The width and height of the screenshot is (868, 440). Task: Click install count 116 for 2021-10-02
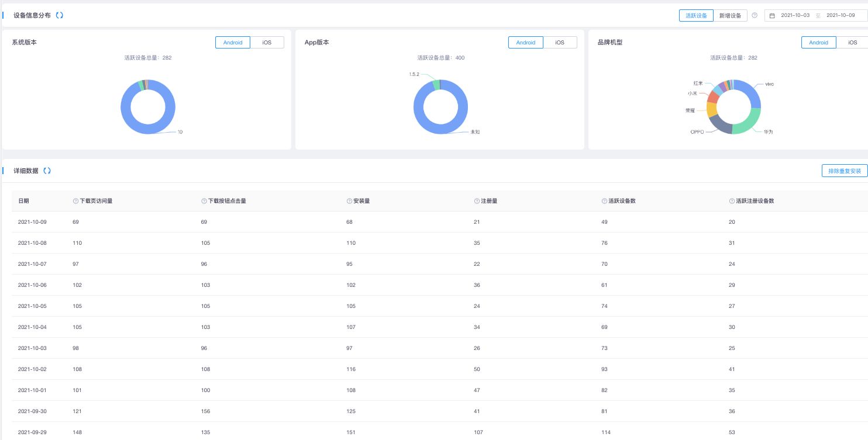pyautogui.click(x=351, y=369)
